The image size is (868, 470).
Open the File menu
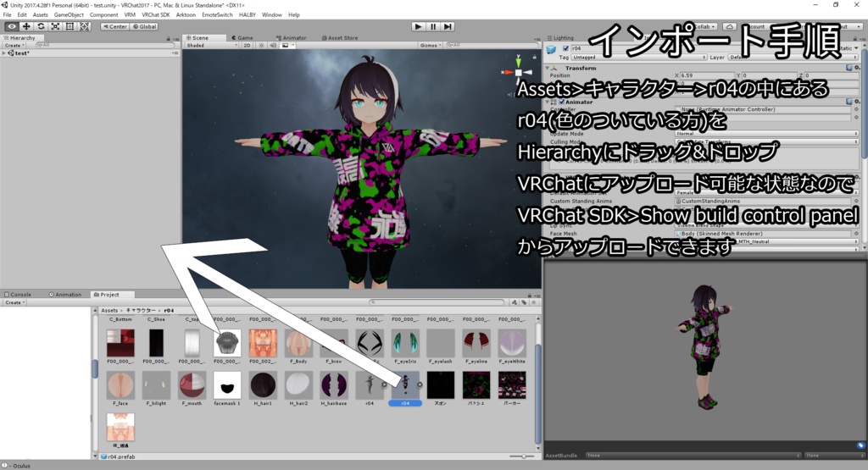click(7, 15)
